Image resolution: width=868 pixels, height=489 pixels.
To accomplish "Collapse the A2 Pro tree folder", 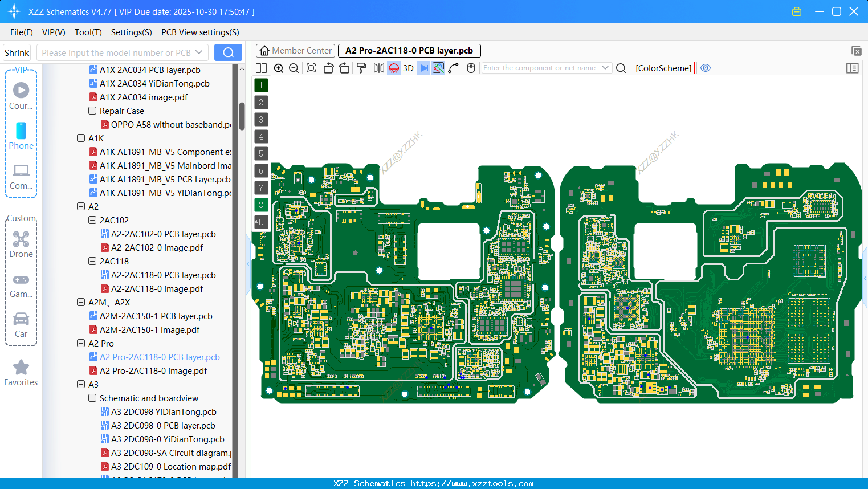I will (81, 344).
